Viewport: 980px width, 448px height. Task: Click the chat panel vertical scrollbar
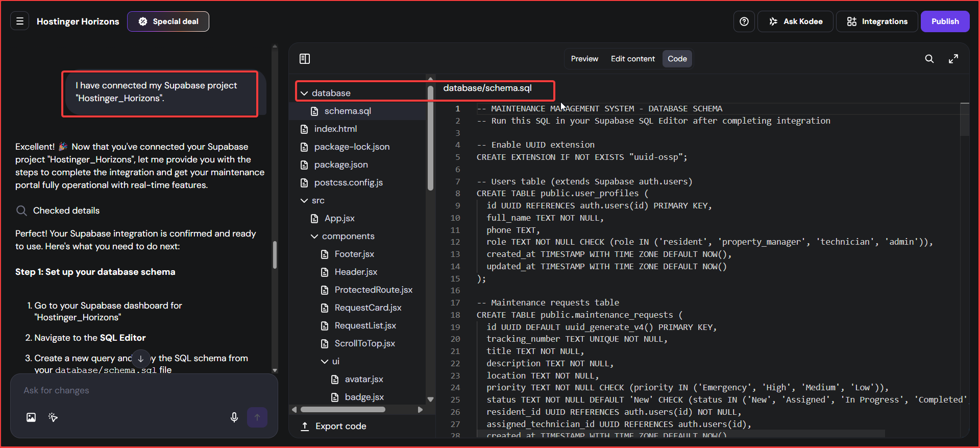tap(275, 254)
